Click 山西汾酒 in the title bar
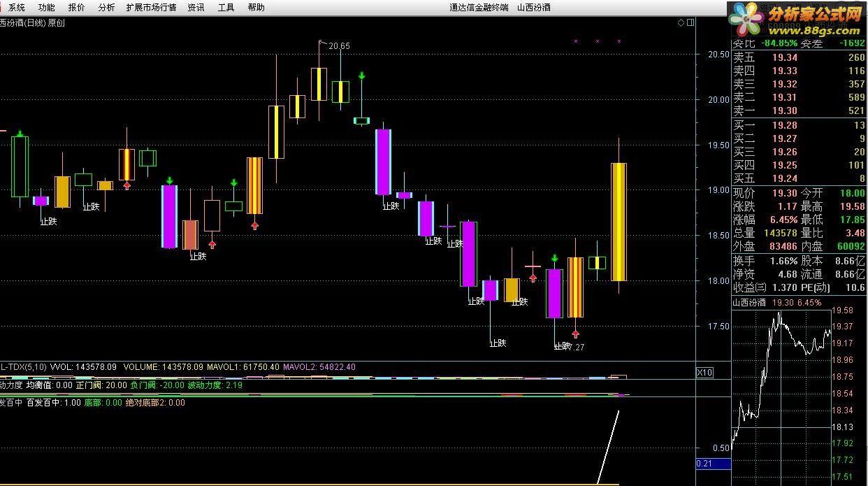Screen dimensions: 868x486 pyautogui.click(x=533, y=7)
